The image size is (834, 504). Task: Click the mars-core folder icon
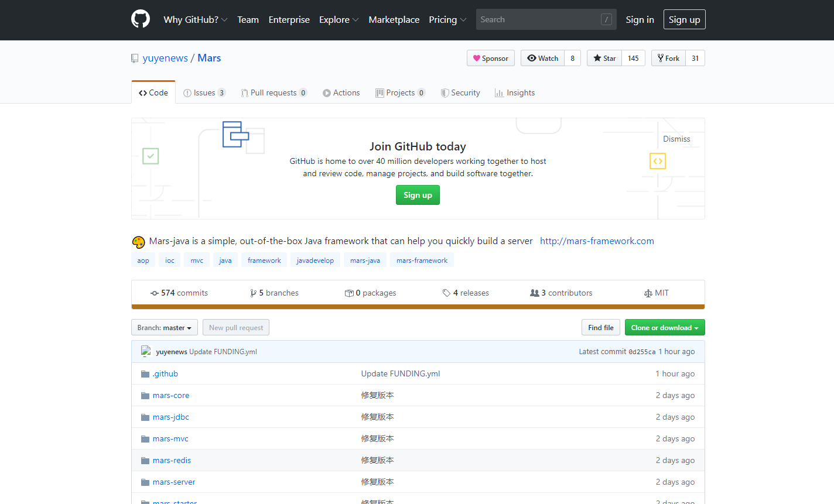[x=145, y=395]
